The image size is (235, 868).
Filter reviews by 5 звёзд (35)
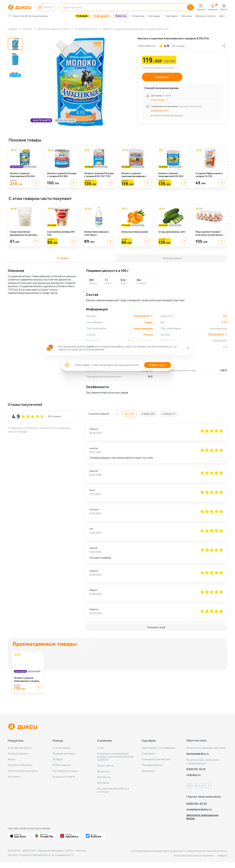(x=148, y=414)
